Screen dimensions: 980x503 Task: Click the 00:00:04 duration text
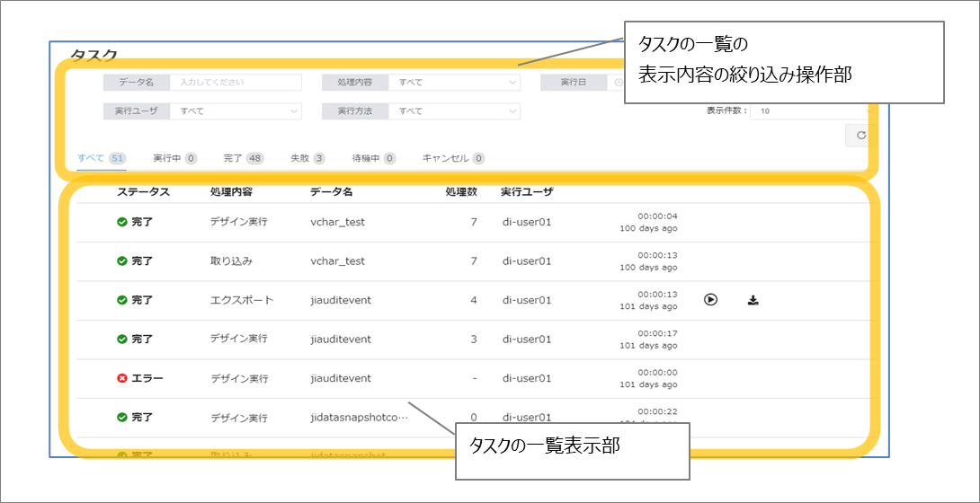657,216
